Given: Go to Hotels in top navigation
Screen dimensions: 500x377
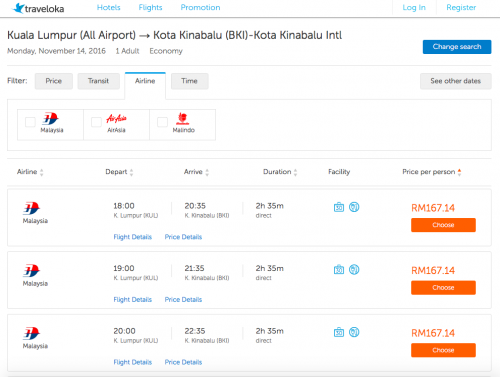Looking at the screenshot, I should coord(109,8).
